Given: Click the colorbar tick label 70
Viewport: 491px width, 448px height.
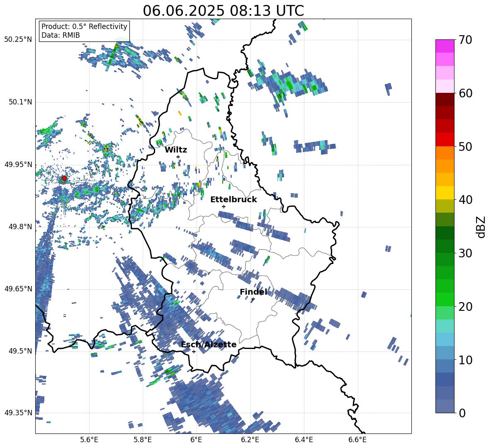Looking at the screenshot, I should pos(465,40).
